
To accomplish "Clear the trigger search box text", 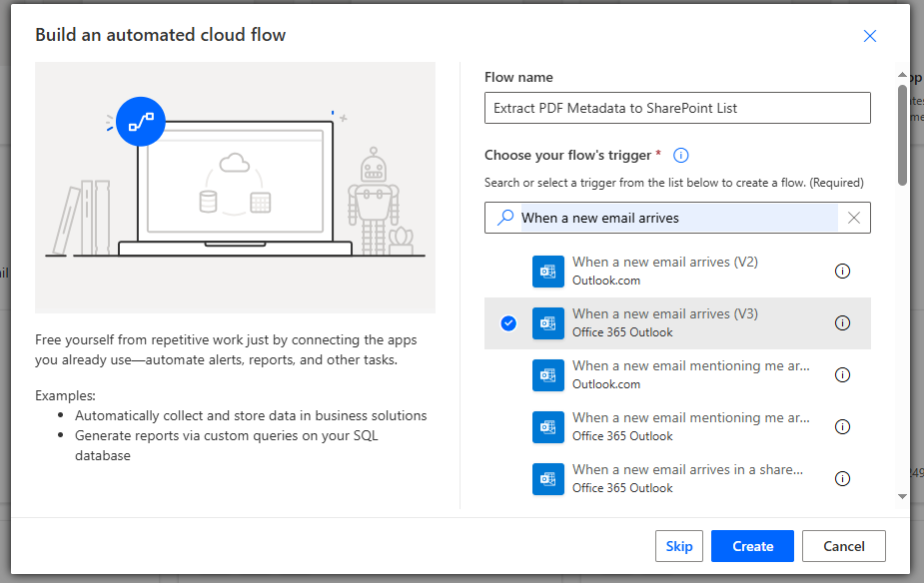I will pyautogui.click(x=854, y=218).
